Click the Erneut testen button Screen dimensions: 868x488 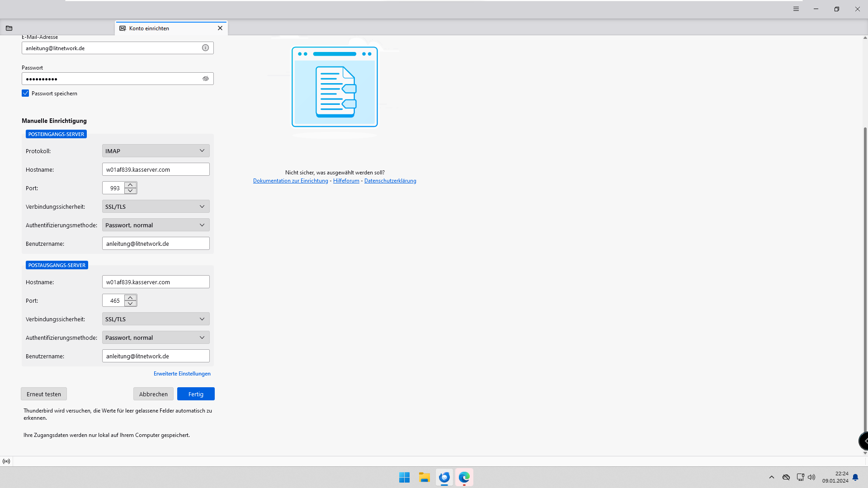[x=43, y=394]
